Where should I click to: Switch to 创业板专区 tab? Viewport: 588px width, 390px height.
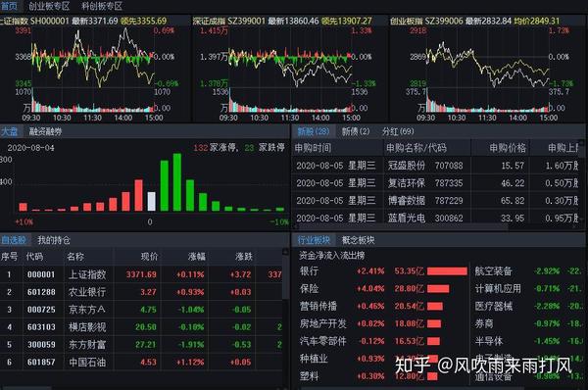[x=49, y=6]
